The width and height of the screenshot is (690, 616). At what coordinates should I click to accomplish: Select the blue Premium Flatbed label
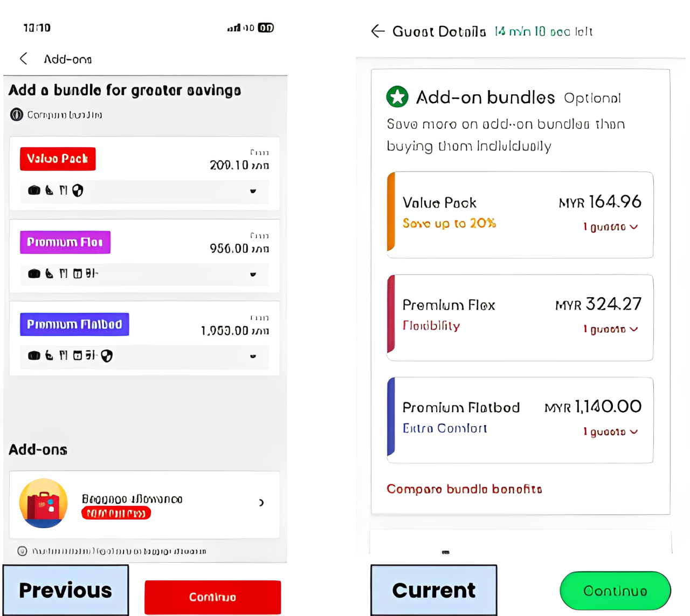coord(74,324)
